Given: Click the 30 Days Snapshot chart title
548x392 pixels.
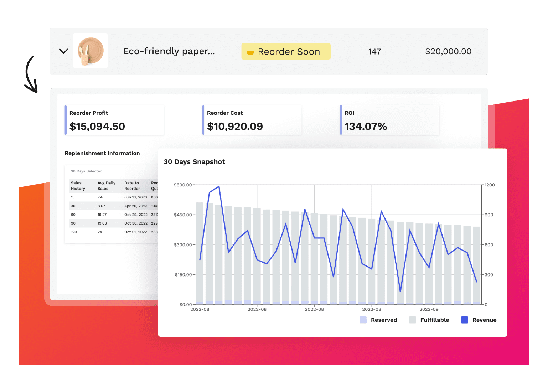Looking at the screenshot, I should tap(194, 162).
